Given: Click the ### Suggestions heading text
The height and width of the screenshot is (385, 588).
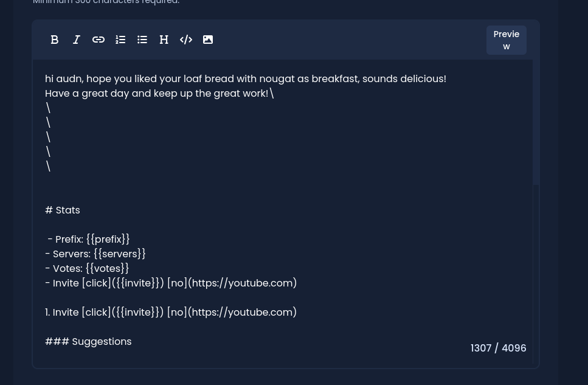Looking at the screenshot, I should click(88, 341).
